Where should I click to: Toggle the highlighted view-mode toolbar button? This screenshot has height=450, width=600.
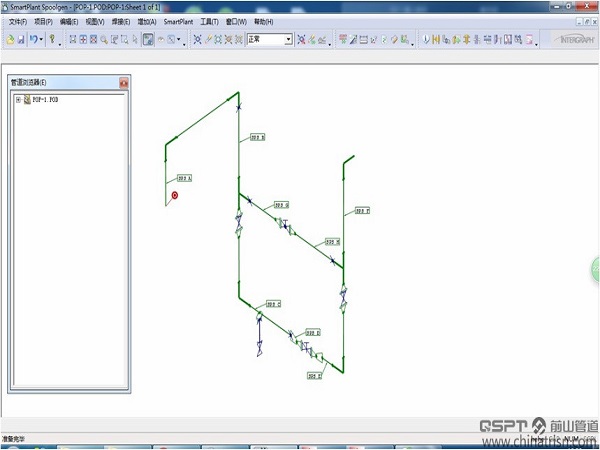(x=148, y=39)
